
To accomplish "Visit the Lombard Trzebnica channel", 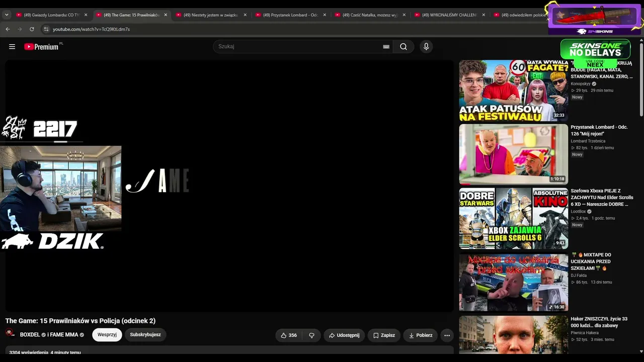I will click(x=588, y=141).
